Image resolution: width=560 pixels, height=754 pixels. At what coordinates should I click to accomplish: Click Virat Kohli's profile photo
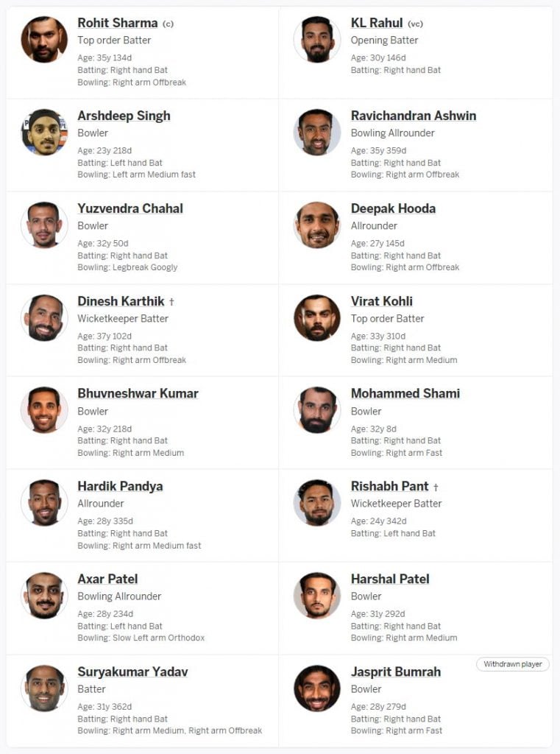tap(317, 318)
